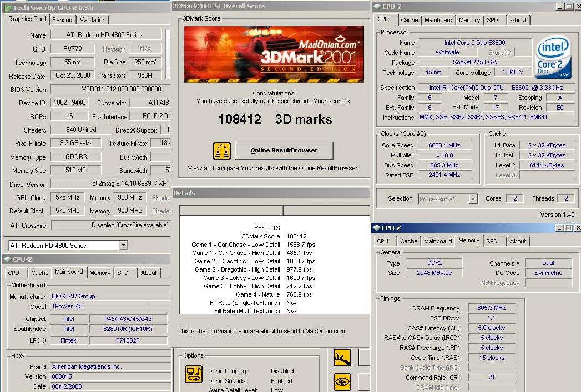Click the yellow trees icon beside Online ResultBrowser

tap(222, 151)
